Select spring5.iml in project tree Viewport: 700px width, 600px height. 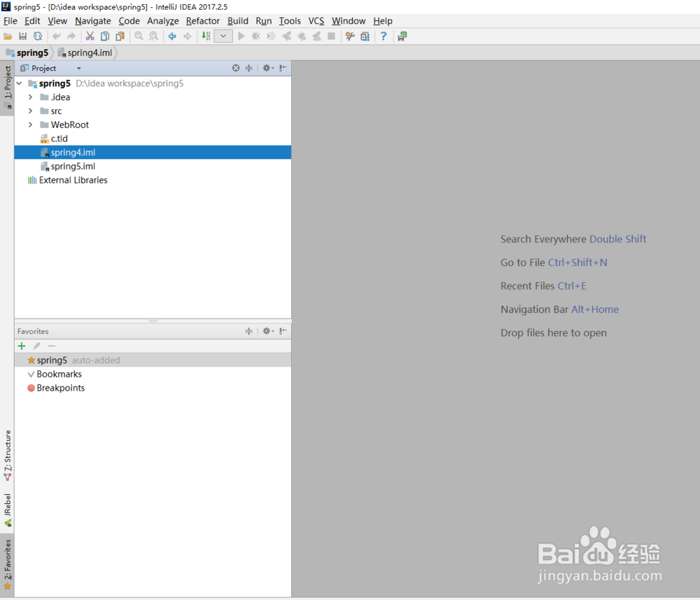pos(153,166)
